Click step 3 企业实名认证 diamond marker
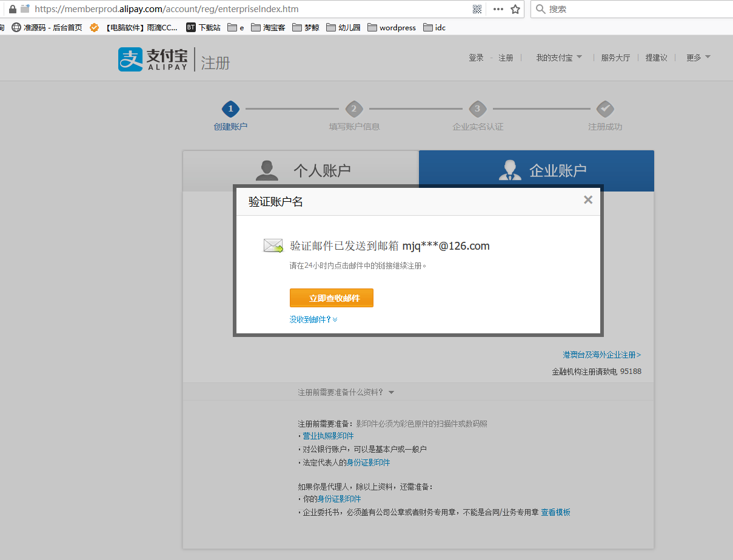The width and height of the screenshot is (733, 560). tap(478, 109)
